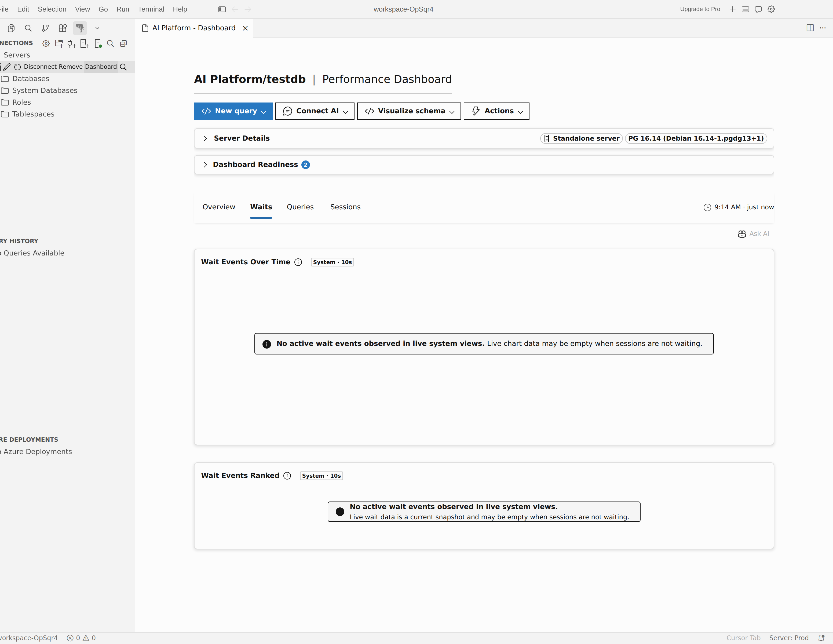
Task: Open the Source Control branch icon
Action: pos(45,28)
